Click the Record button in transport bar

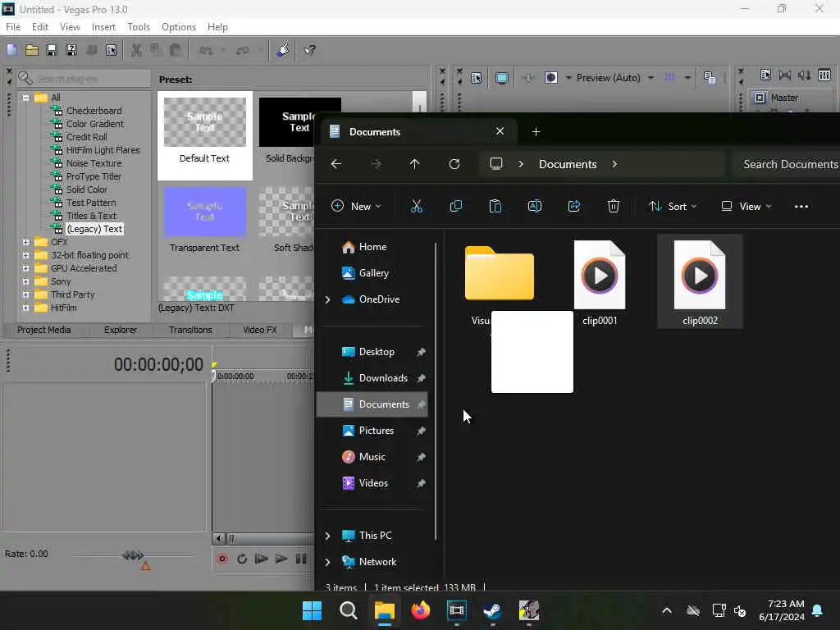222,559
